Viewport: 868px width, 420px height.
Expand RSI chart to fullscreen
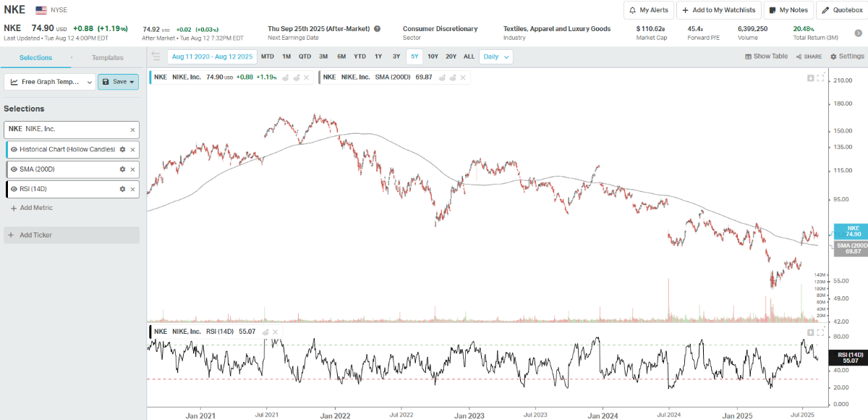click(820, 332)
